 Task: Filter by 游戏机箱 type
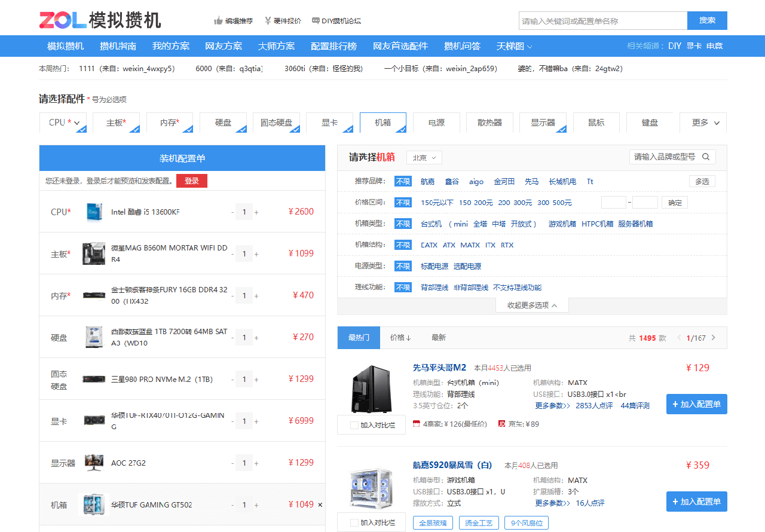pos(562,224)
